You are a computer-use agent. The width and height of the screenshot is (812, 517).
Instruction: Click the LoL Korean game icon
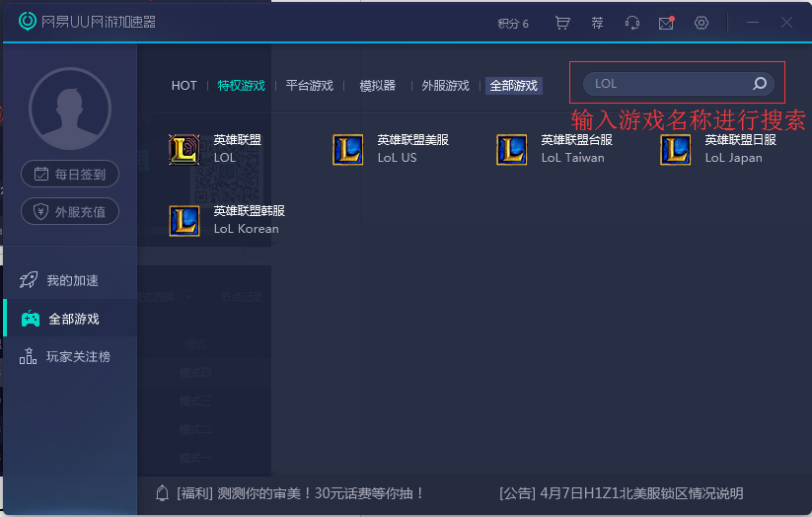click(x=185, y=221)
